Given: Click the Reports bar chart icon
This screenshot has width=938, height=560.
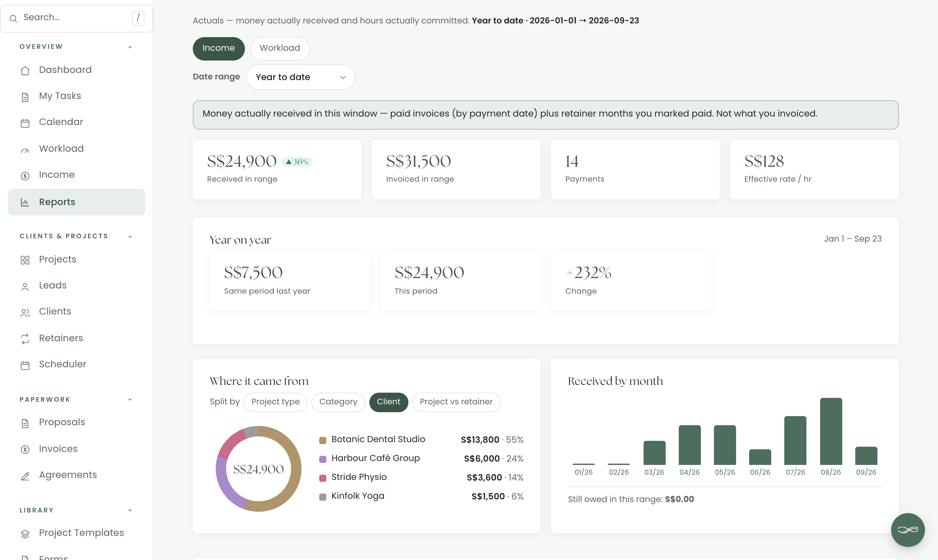Looking at the screenshot, I should click(x=25, y=202).
